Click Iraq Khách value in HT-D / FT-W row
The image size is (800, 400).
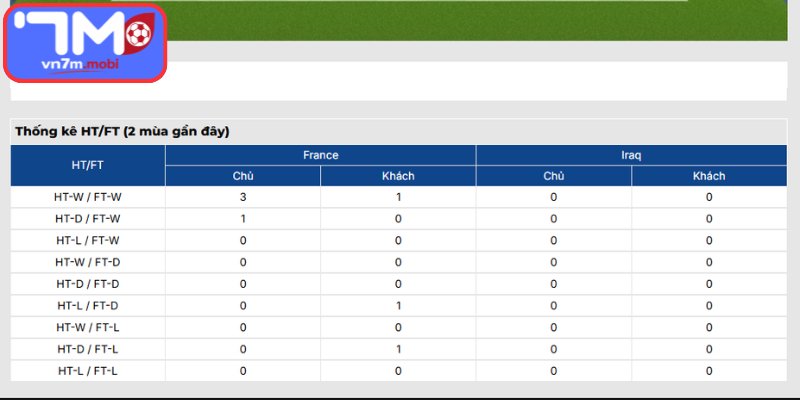[x=709, y=219]
